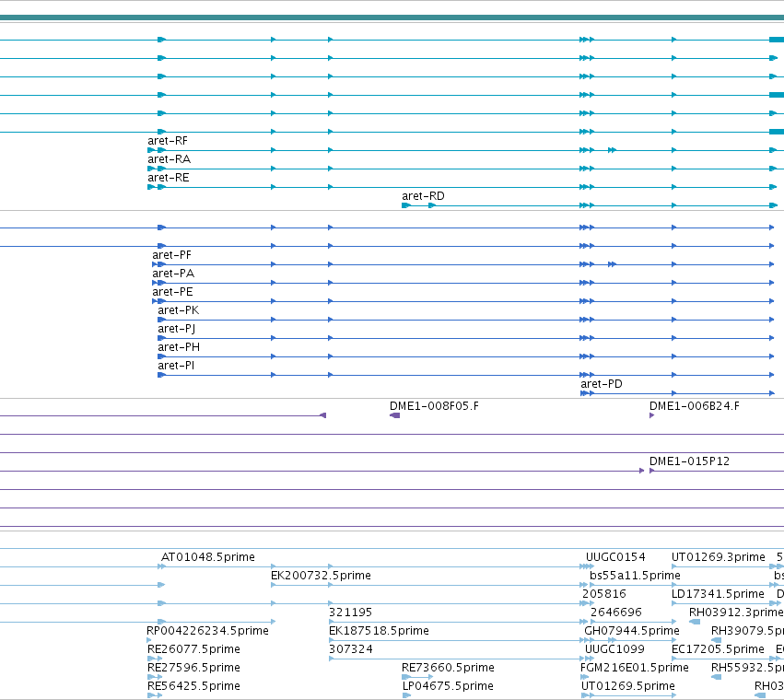The width and height of the screenshot is (784, 700).
Task: Select the aret-RA transcript label
Action: (169, 159)
